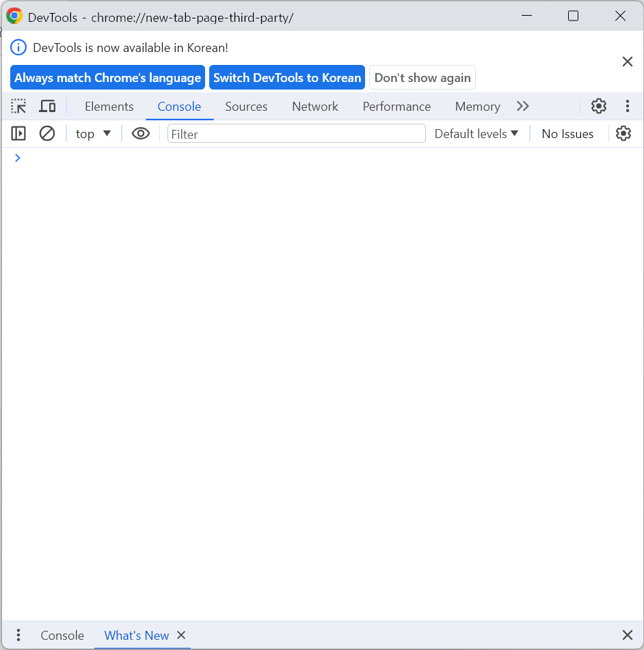This screenshot has height=650, width=644.
Task: Focus the console Filter input field
Action: tap(297, 134)
